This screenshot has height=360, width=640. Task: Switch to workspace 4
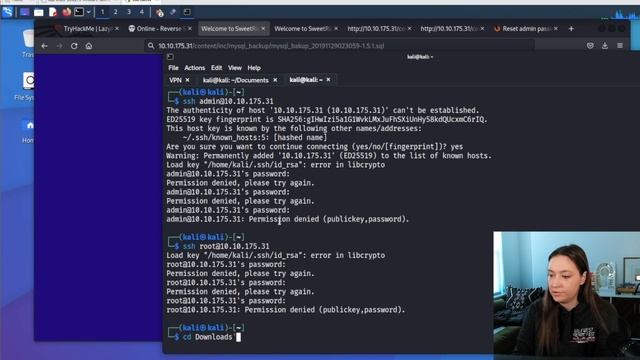[x=142, y=12]
